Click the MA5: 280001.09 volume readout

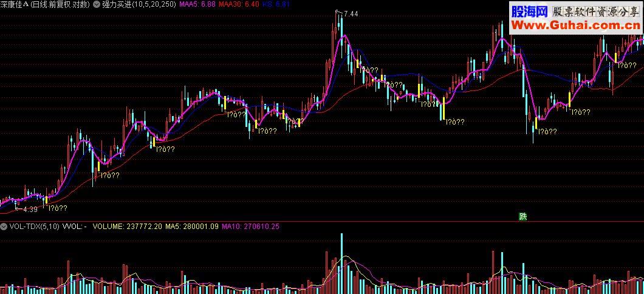click(192, 226)
